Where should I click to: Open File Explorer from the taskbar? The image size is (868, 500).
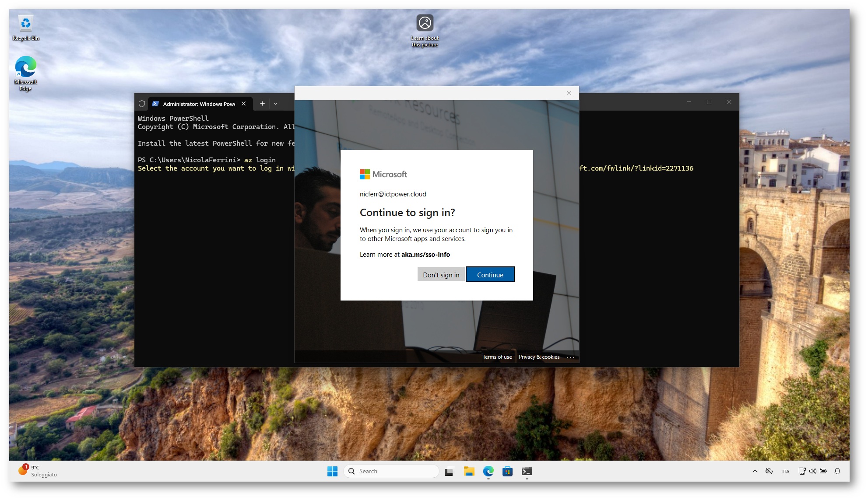[469, 471]
